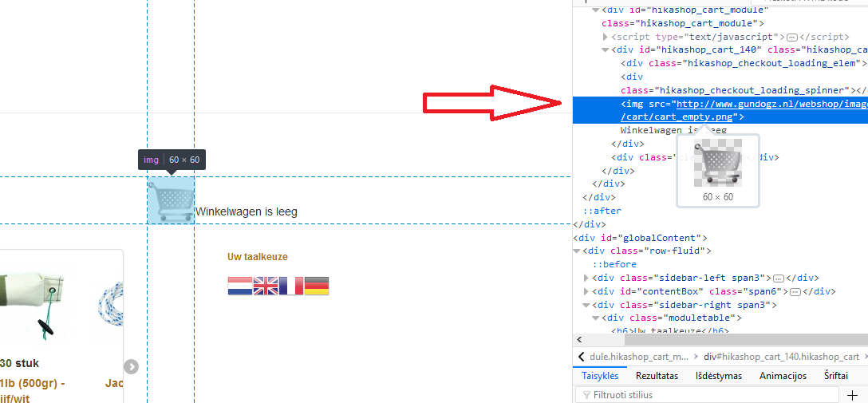Collapse the sidebar-right span3 node

point(586,305)
